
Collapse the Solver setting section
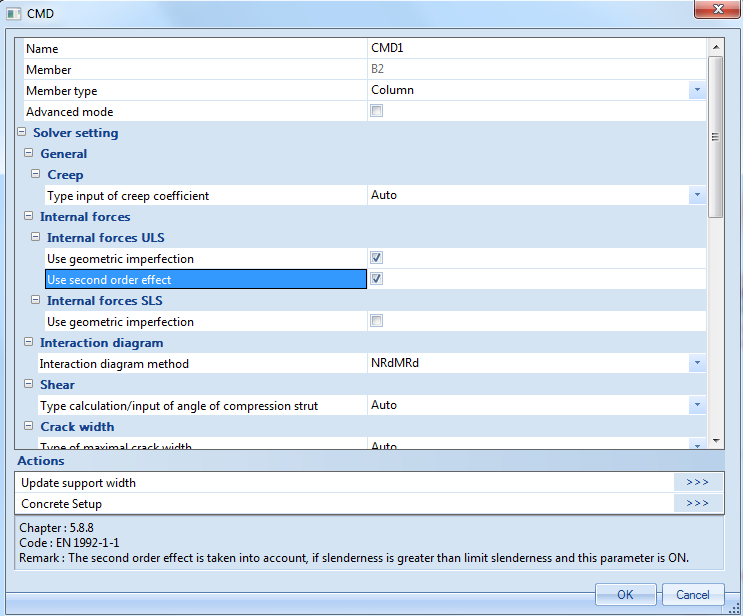click(x=22, y=133)
